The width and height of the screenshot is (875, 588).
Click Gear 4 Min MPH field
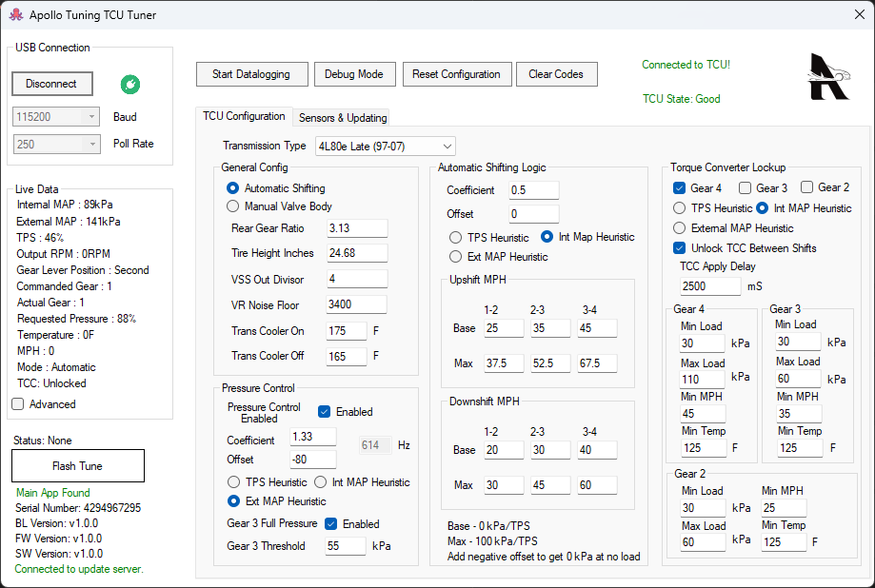(703, 413)
